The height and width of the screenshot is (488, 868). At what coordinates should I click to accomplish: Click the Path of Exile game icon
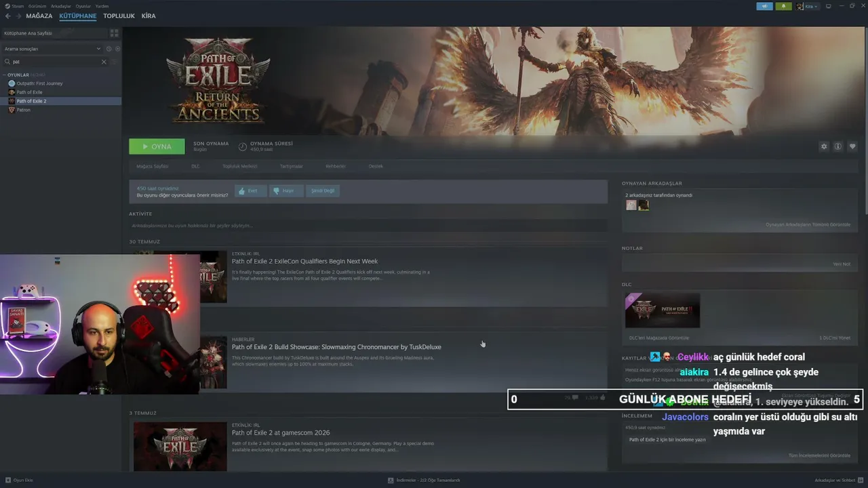pos(12,92)
